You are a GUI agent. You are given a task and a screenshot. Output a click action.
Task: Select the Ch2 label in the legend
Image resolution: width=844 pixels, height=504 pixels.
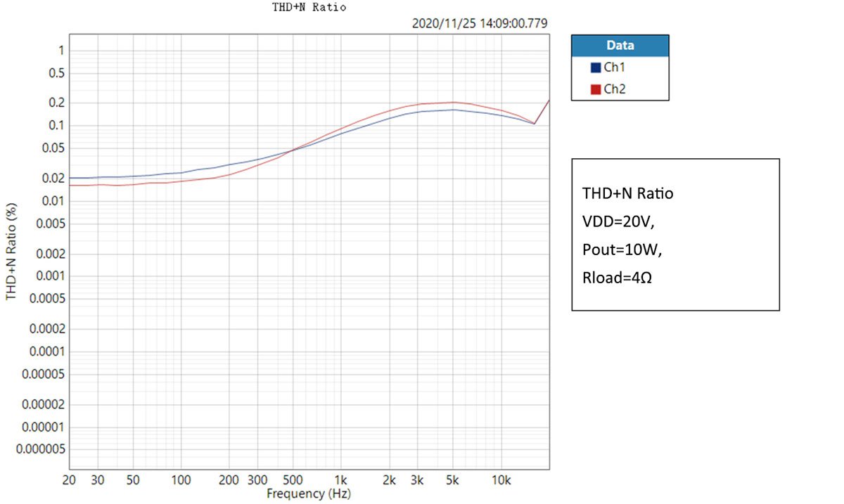pyautogui.click(x=614, y=89)
